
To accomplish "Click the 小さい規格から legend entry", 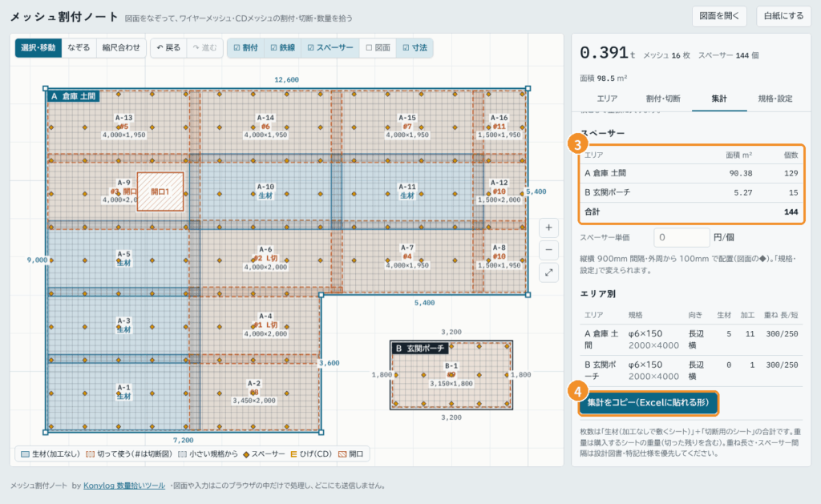I will coord(208,454).
